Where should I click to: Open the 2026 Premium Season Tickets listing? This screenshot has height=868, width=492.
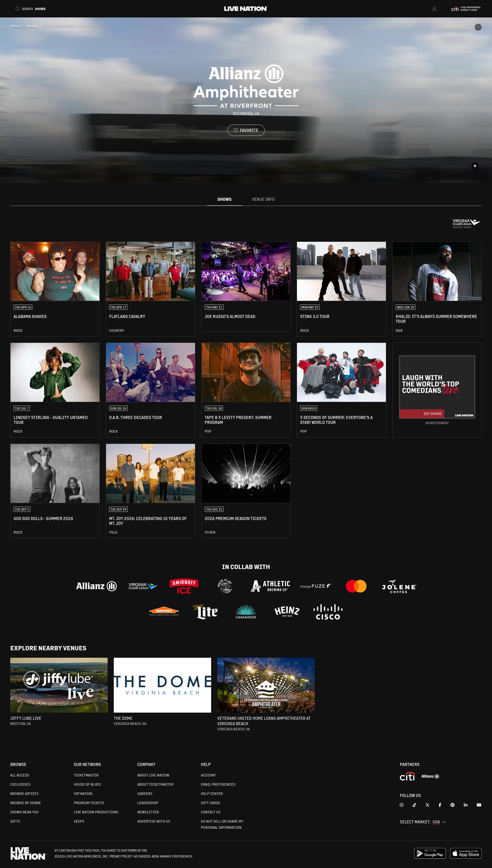[x=246, y=491]
